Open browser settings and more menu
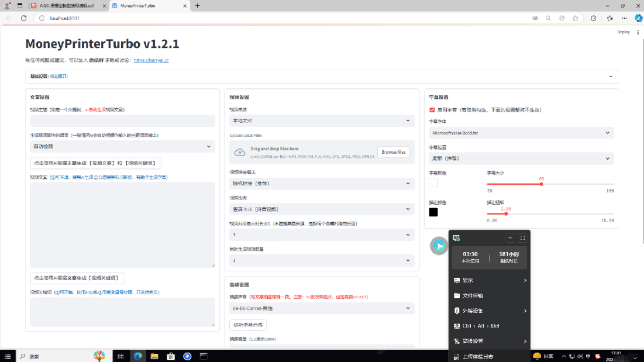The height and width of the screenshot is (362, 644). point(624,18)
